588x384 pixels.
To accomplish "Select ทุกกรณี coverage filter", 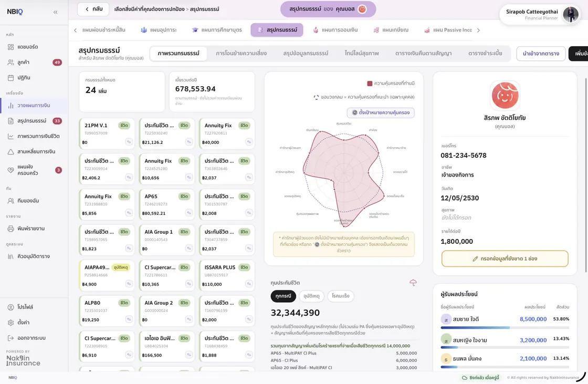I will click(x=283, y=296).
